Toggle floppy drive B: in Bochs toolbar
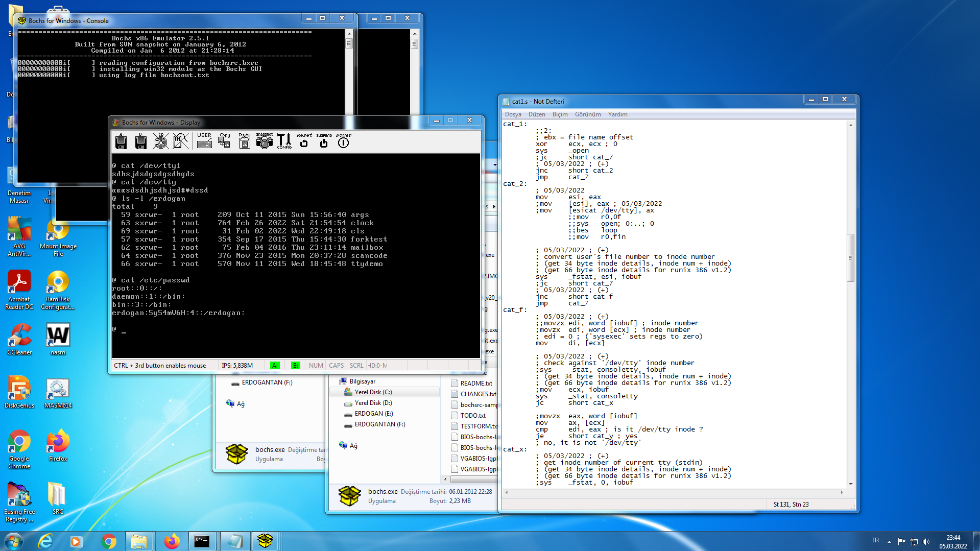The width and height of the screenshot is (980, 551). tap(141, 141)
